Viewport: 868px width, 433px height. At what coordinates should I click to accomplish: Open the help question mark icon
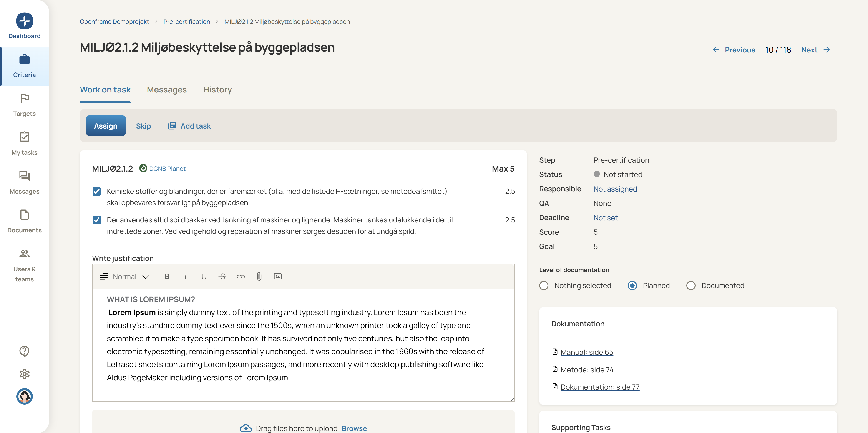click(24, 351)
